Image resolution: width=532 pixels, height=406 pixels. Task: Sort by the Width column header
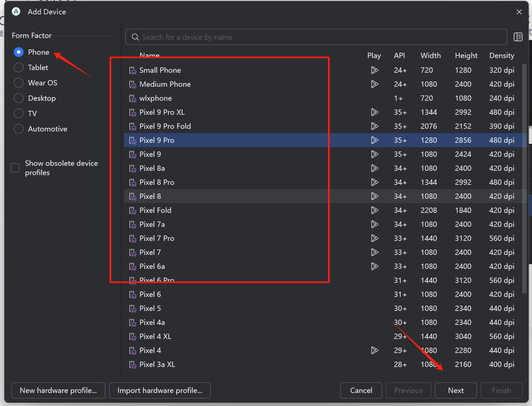coord(431,55)
